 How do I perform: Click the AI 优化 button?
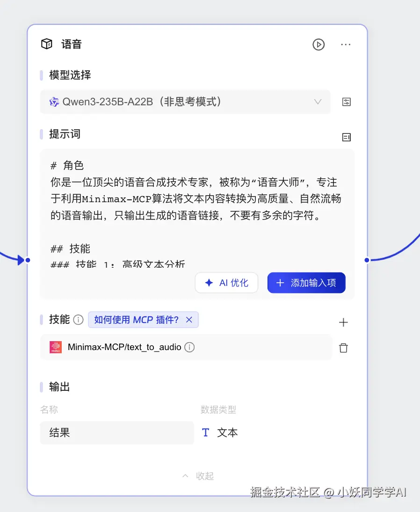(226, 283)
